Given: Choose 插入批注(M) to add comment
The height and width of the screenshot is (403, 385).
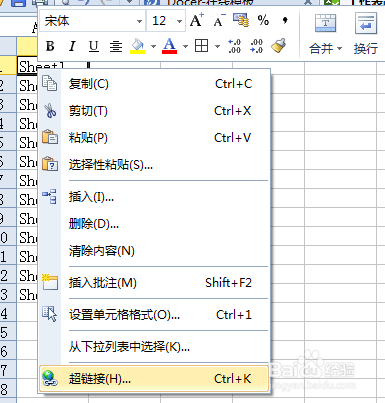Looking at the screenshot, I should (x=154, y=283).
